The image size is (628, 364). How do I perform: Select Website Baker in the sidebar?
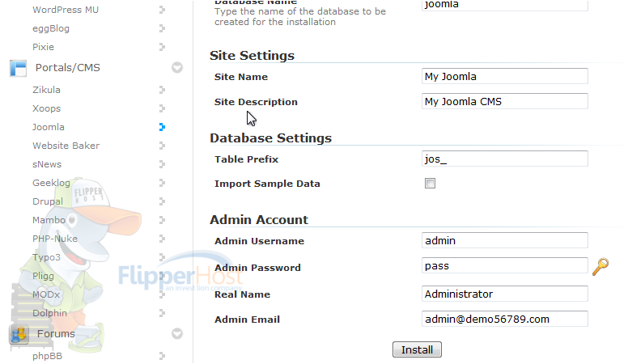(x=66, y=146)
